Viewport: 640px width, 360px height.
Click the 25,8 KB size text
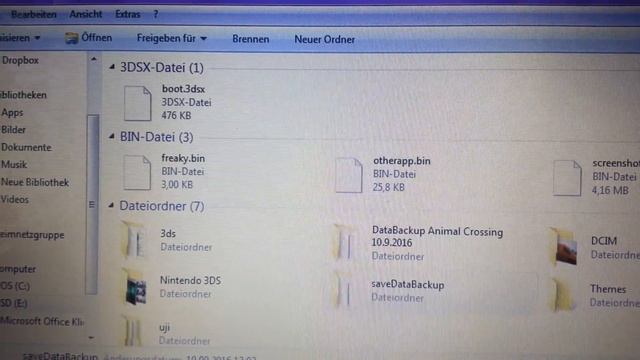coord(388,187)
